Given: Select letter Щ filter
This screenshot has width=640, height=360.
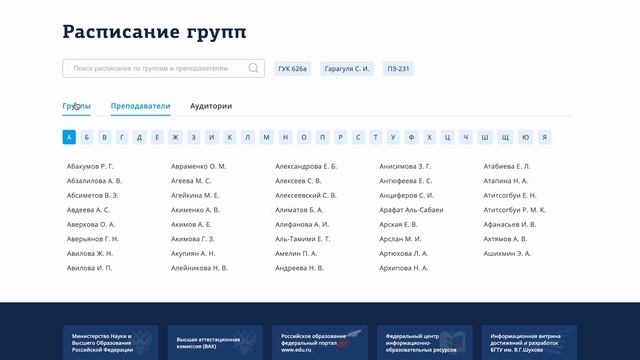Looking at the screenshot, I should pyautogui.click(x=505, y=137).
